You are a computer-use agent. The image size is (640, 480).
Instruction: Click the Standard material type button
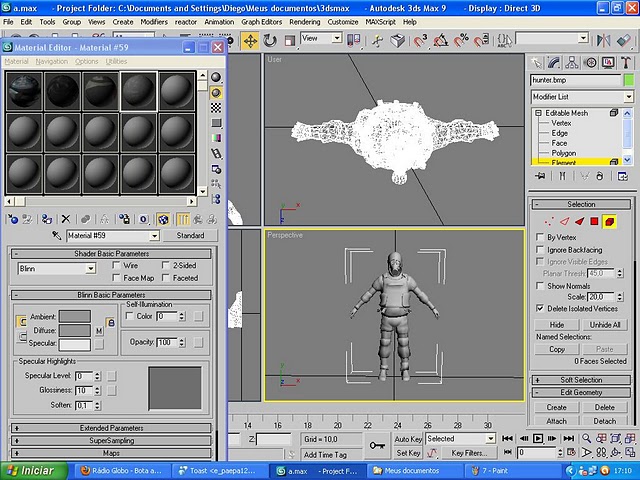coord(190,236)
